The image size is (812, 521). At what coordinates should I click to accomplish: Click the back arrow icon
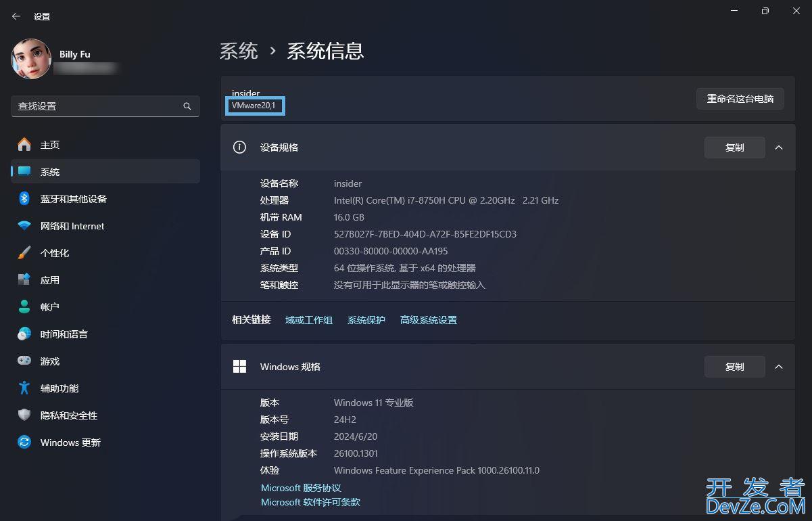click(16, 16)
